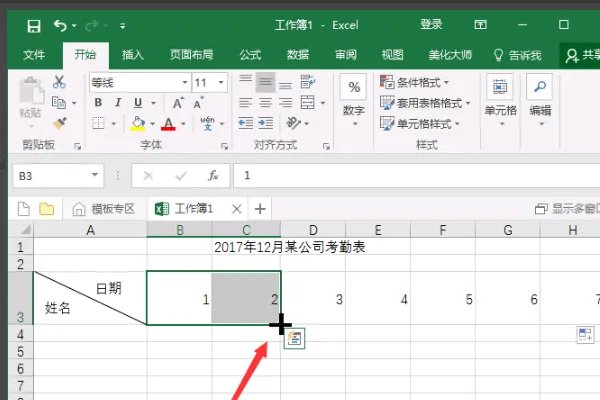Apply red font color A
Viewport: 600px width, 400px height.
168,123
